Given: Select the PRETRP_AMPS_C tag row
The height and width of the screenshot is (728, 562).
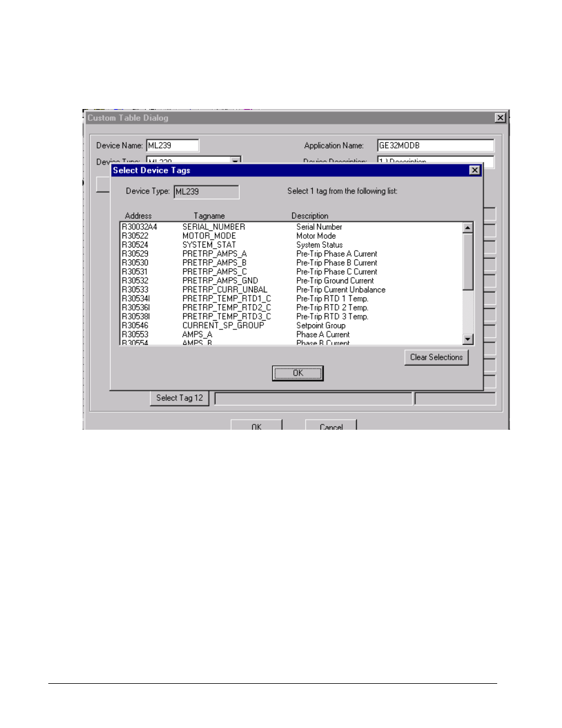Looking at the screenshot, I should click(x=291, y=272).
